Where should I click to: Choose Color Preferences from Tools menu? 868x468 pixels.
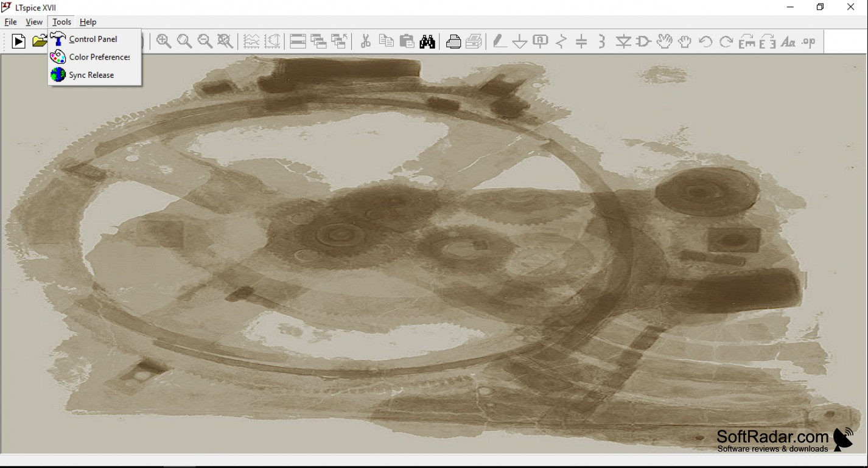tap(95, 57)
